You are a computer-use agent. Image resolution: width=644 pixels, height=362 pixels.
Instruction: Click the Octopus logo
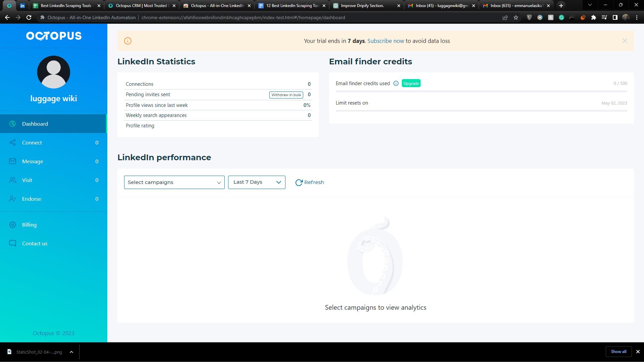coord(54,36)
